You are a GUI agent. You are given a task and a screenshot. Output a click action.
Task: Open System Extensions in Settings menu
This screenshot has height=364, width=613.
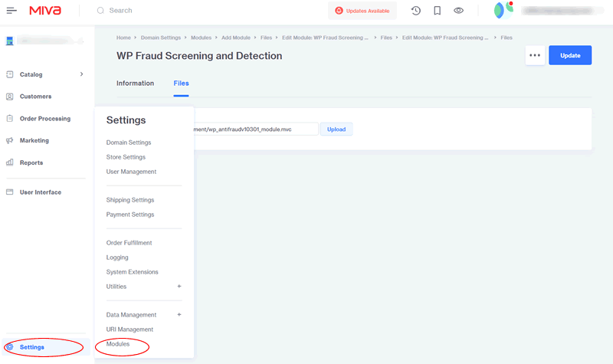click(x=132, y=272)
